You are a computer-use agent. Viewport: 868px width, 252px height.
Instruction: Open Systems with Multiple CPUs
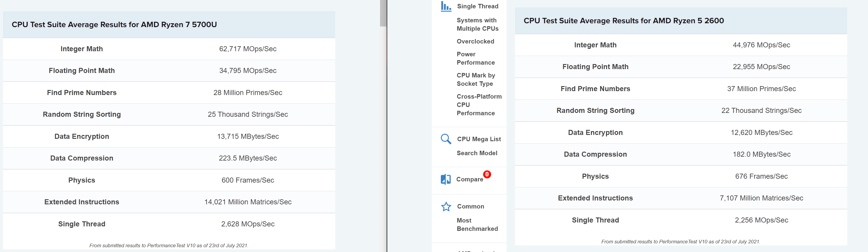coord(477,24)
